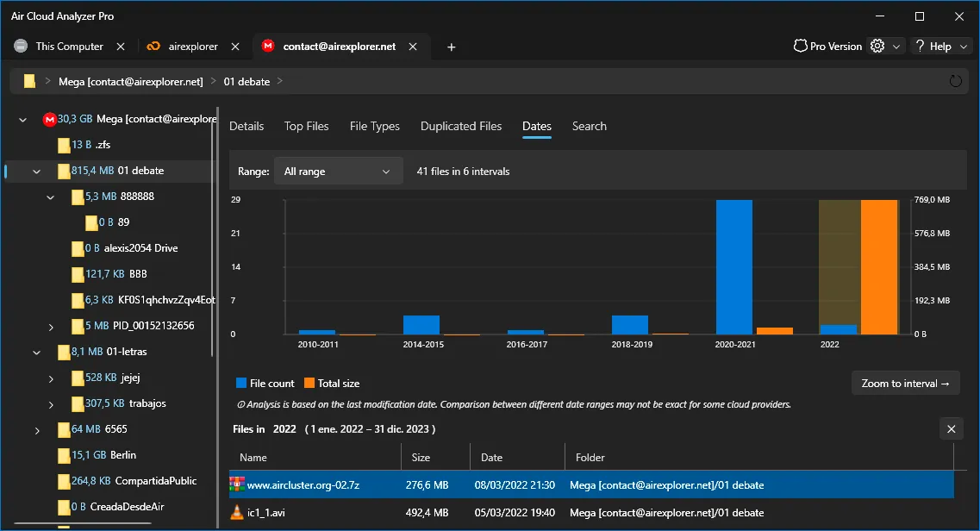
Task: Click Mega [contact@airexplorer.net] breadcrumb
Action: coord(131,81)
